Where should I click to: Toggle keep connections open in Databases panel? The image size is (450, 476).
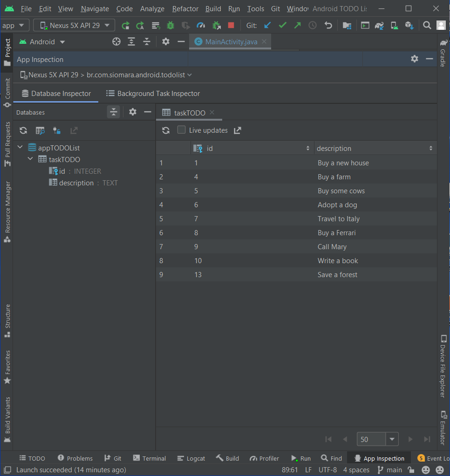pyautogui.click(x=56, y=130)
